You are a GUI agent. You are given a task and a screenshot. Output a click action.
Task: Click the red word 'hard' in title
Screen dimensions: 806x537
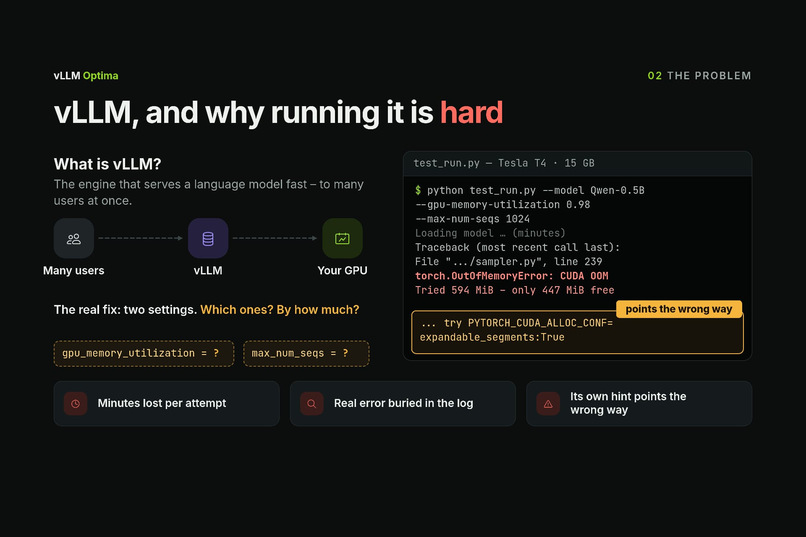tap(471, 113)
